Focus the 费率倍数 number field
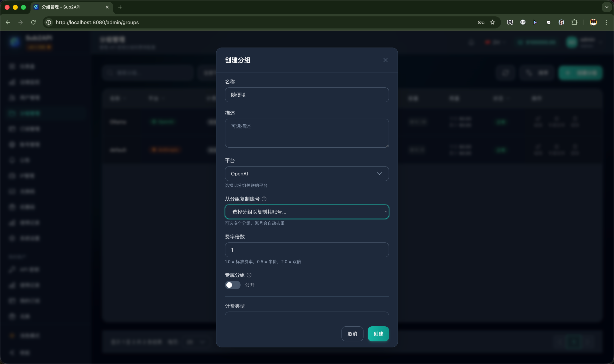This screenshot has width=614, height=364. pos(307,250)
